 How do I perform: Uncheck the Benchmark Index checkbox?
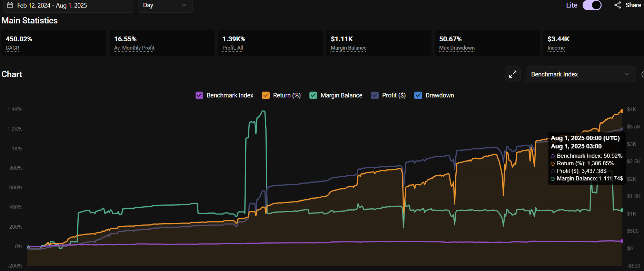[x=199, y=95]
